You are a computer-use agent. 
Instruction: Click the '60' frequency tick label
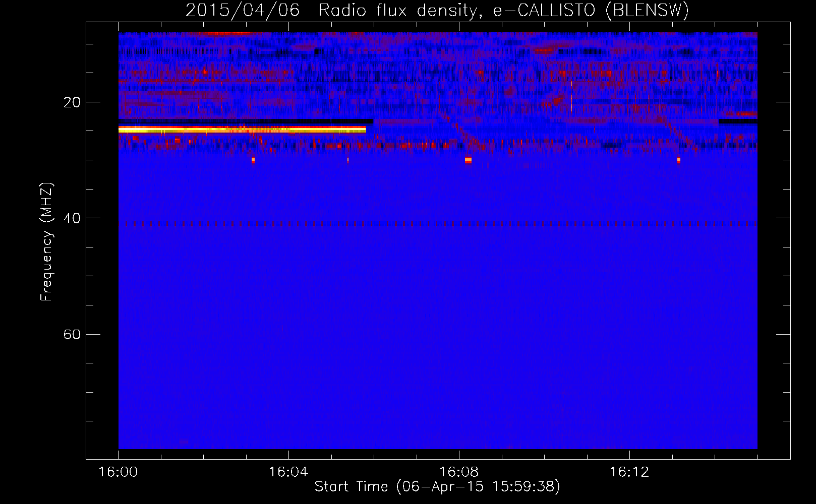pyautogui.click(x=72, y=334)
